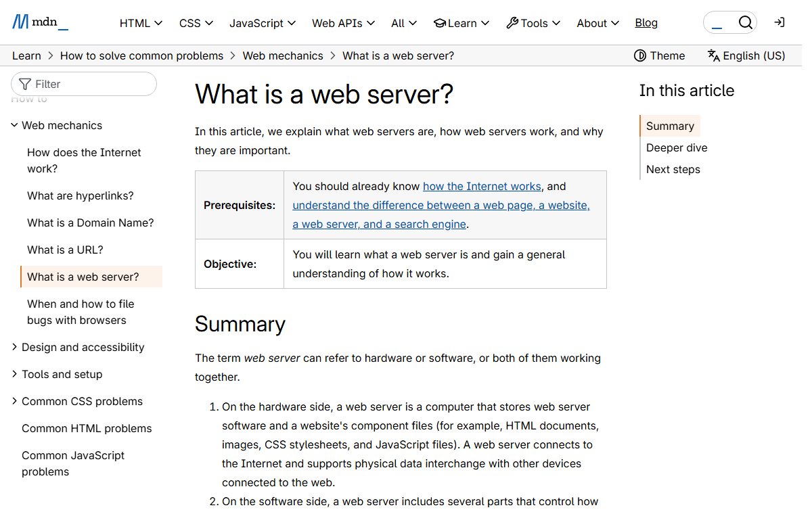Open 'When and how to file bugs' page
Screen dimensions: 812x514
[x=81, y=312]
